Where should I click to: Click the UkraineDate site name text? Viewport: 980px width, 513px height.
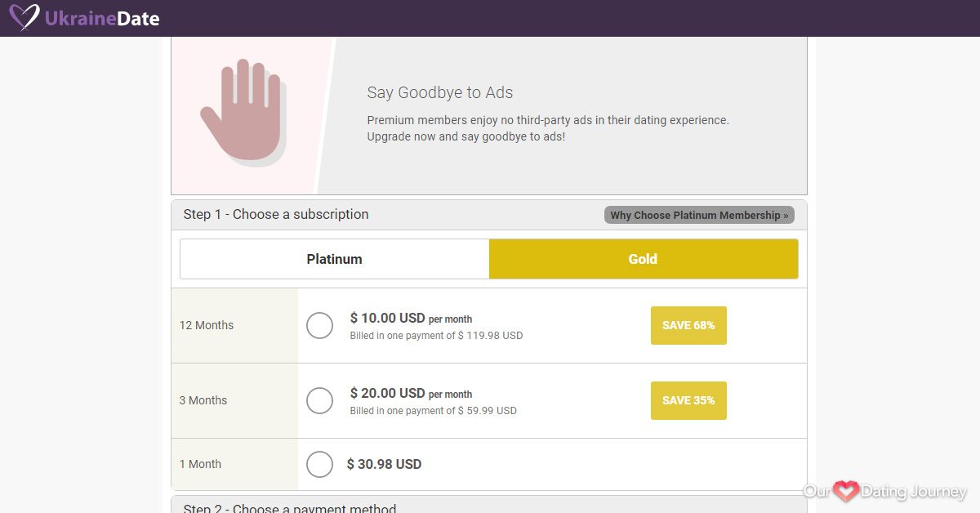click(x=102, y=18)
